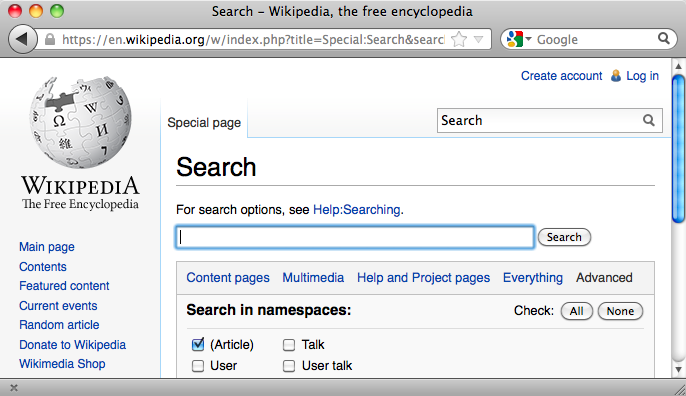This screenshot has width=686, height=396.
Task: Open the Help:Searching link
Action: 357,210
